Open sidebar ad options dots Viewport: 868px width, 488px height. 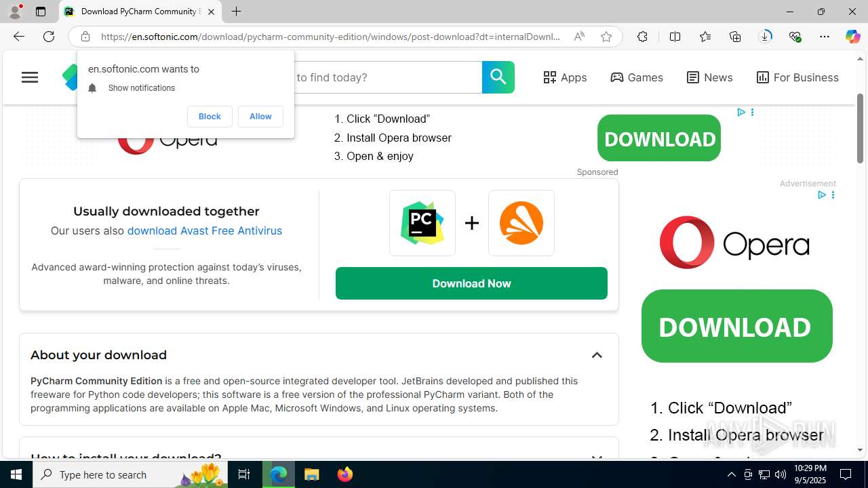tap(833, 195)
